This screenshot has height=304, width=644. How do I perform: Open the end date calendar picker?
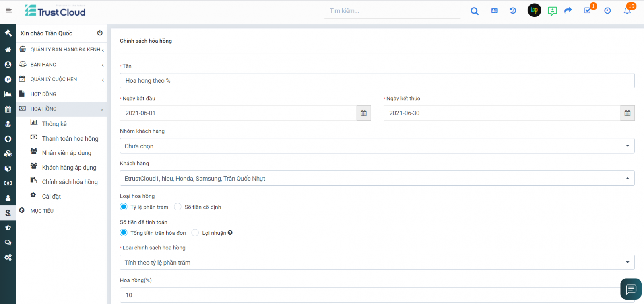[x=627, y=113]
